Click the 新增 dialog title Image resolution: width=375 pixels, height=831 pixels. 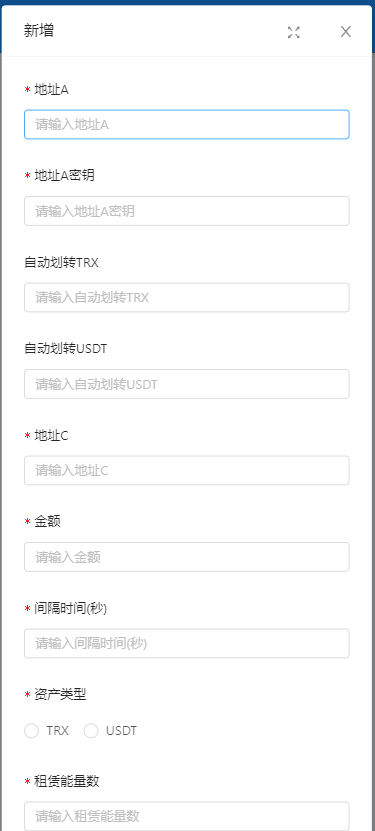click(39, 31)
